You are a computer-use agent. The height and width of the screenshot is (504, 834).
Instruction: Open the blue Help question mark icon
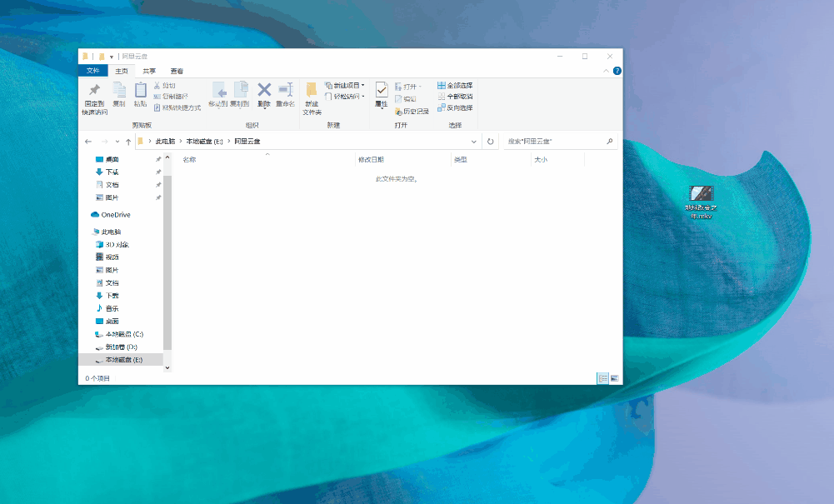617,71
